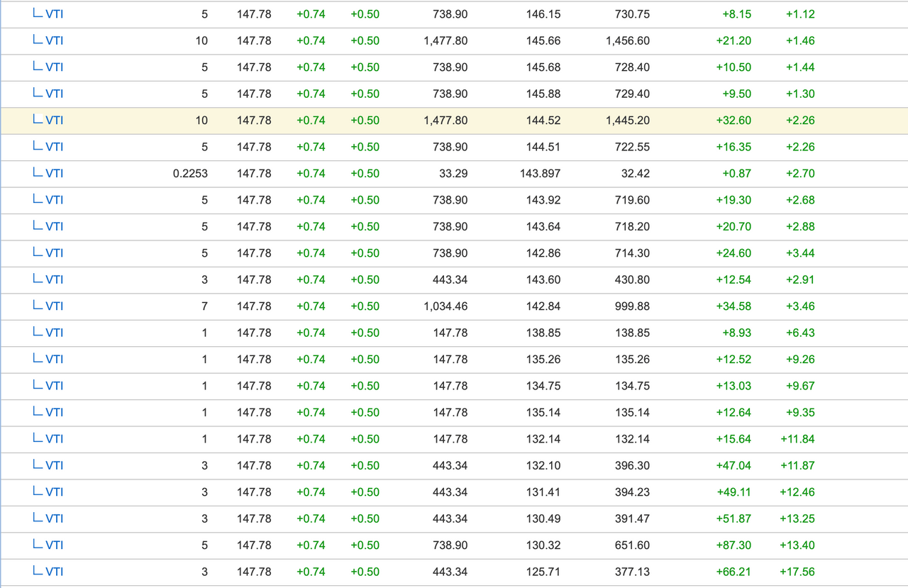The image size is (908, 588).
Task: Click the gain amount +20.70
Action: pyautogui.click(x=733, y=226)
